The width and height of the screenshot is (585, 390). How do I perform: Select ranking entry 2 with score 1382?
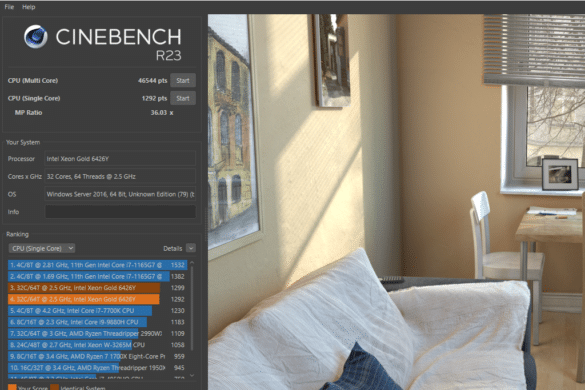click(97, 277)
